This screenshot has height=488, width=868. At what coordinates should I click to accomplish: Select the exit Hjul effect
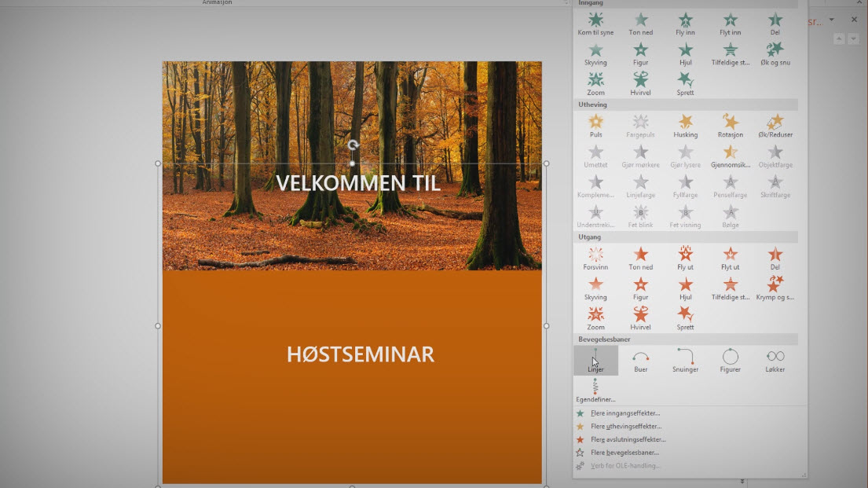pos(685,288)
